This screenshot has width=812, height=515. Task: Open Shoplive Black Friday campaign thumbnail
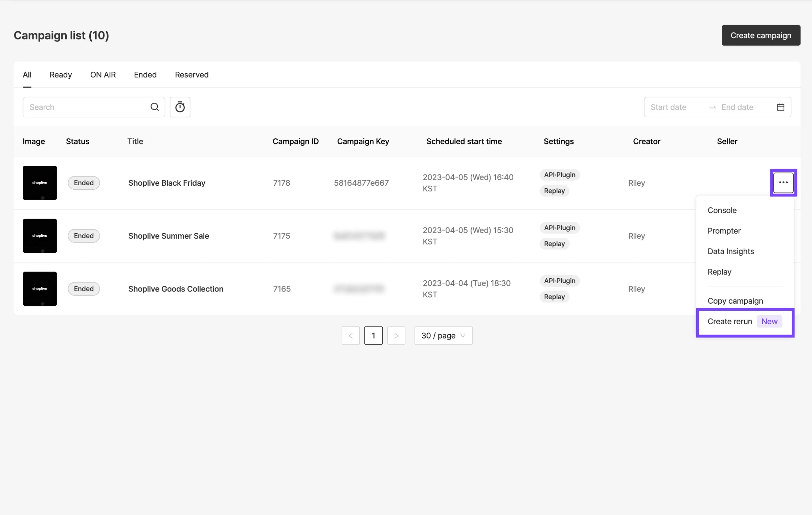pyautogui.click(x=40, y=183)
